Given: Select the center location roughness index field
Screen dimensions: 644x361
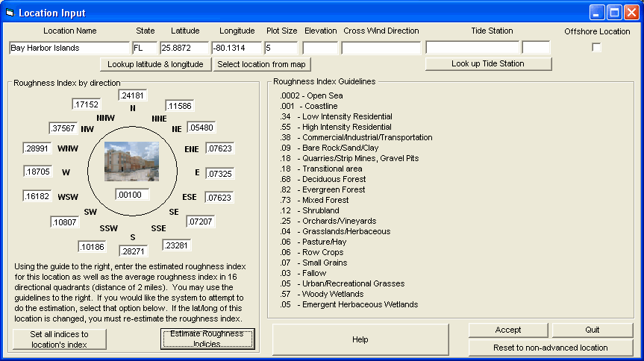Looking at the screenshot, I should (x=133, y=194).
